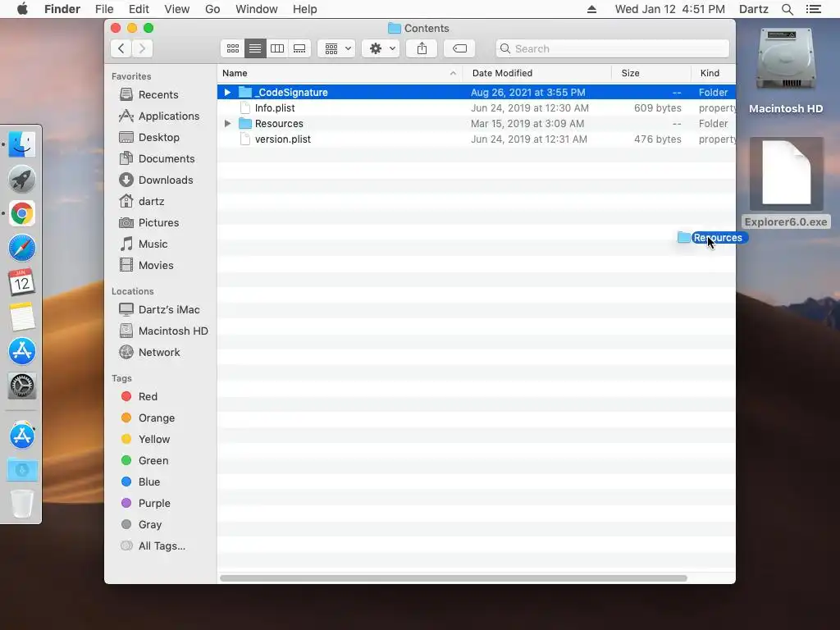
Task: Open Notification Center from menu bar
Action: pyautogui.click(x=813, y=9)
